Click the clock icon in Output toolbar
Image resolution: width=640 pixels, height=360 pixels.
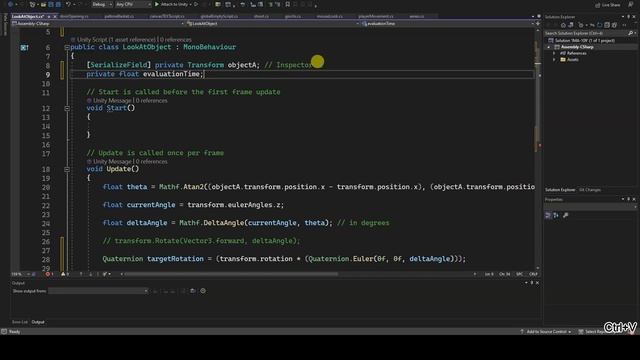pos(203,291)
